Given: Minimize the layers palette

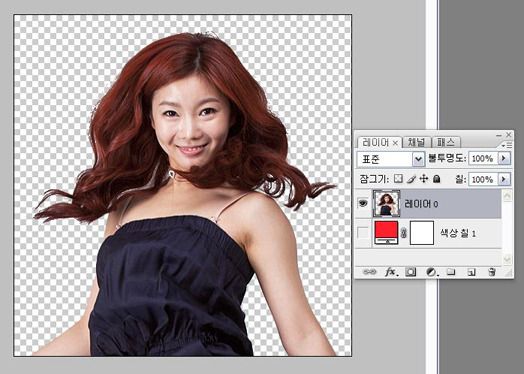Looking at the screenshot, I should coord(499,135).
